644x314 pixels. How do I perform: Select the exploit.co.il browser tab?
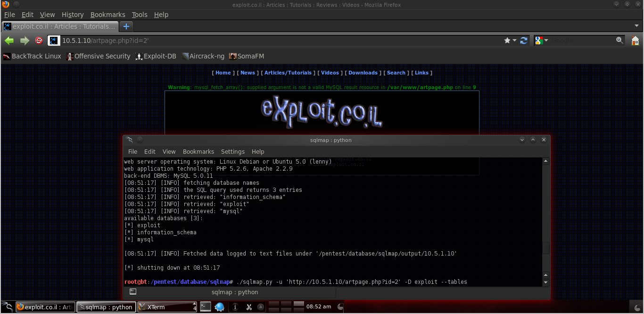[x=60, y=26]
